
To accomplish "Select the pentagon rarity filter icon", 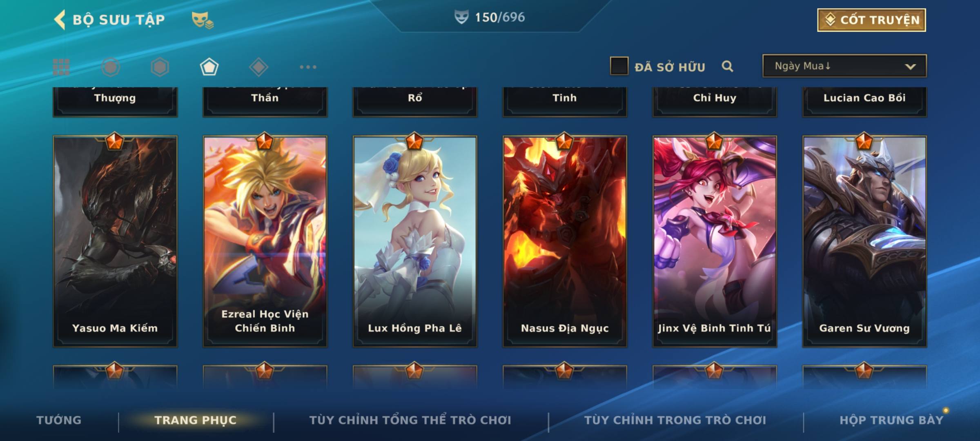I will pos(209,67).
